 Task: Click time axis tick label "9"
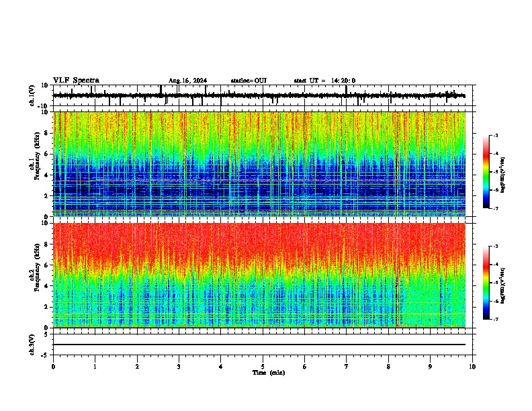coord(430,367)
